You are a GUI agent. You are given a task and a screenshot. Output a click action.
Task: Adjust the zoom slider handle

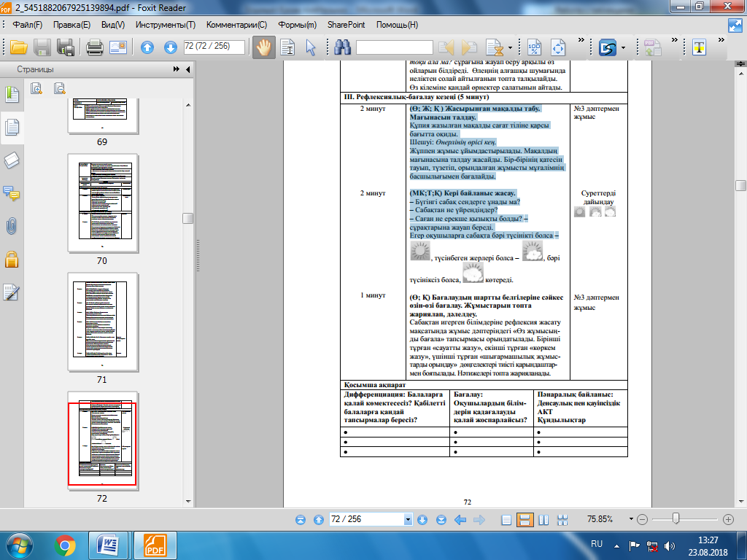(676, 519)
